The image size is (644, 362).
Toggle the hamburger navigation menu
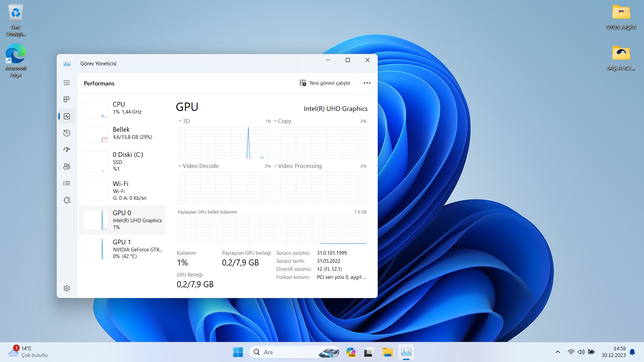point(67,83)
